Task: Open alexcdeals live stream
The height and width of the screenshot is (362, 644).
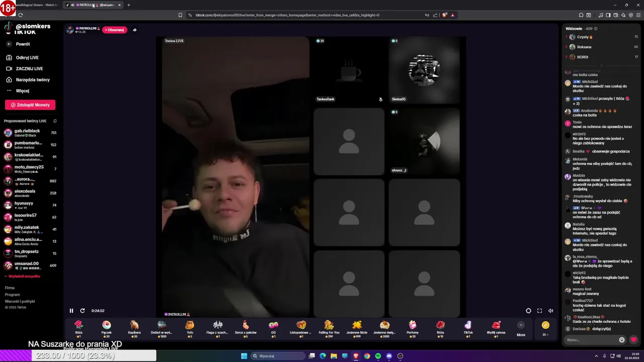Action: tap(30, 193)
